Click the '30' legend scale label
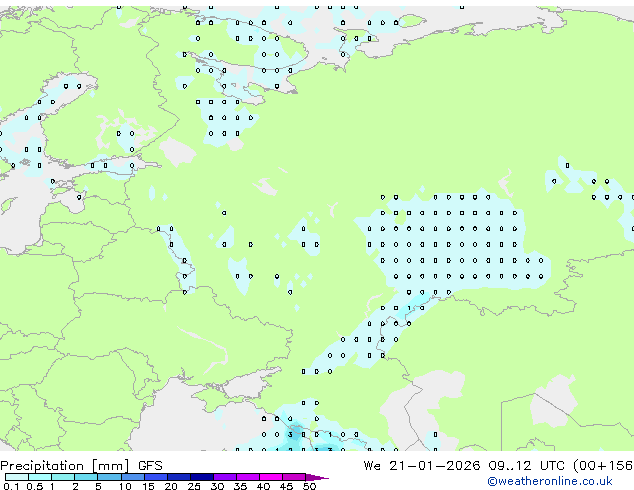634x490 pixels. pos(217,486)
